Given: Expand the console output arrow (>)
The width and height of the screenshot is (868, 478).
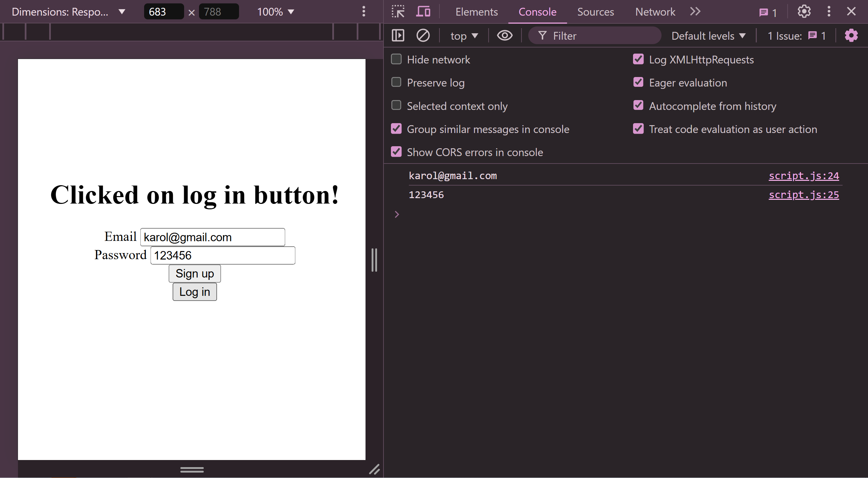Looking at the screenshot, I should point(397,213).
